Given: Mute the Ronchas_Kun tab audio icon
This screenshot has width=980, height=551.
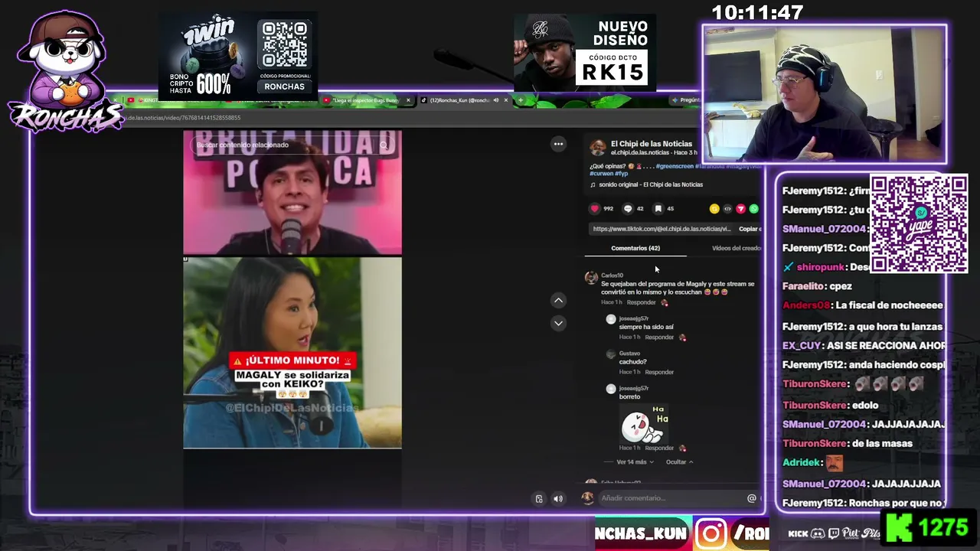Looking at the screenshot, I should click(496, 100).
